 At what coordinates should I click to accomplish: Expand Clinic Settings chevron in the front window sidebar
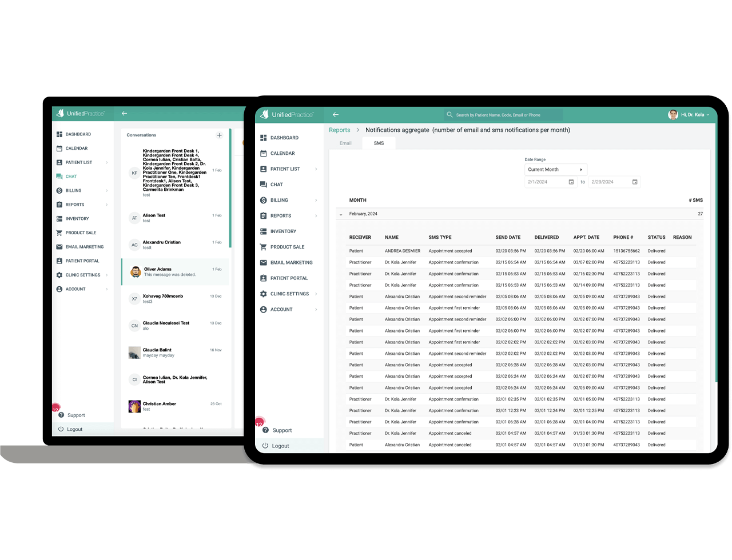[316, 294]
